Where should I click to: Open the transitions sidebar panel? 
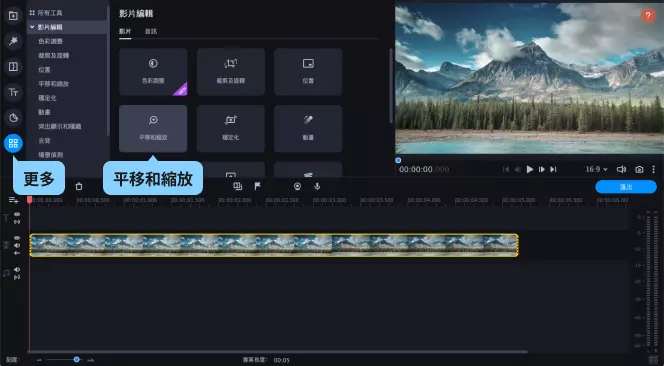tap(13, 67)
